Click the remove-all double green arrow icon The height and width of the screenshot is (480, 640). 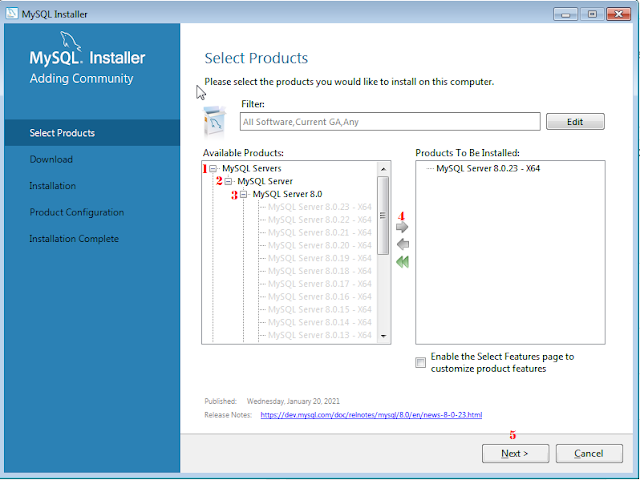[402, 262]
